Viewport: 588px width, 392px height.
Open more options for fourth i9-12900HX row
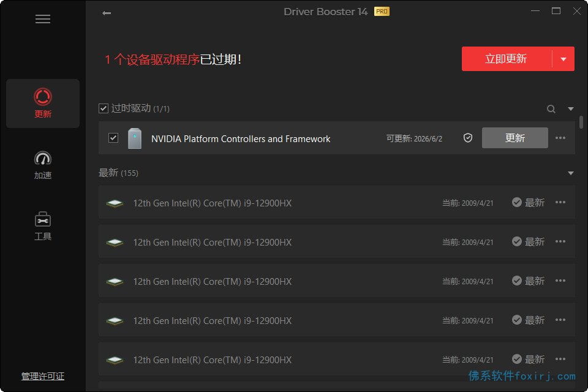pyautogui.click(x=560, y=320)
